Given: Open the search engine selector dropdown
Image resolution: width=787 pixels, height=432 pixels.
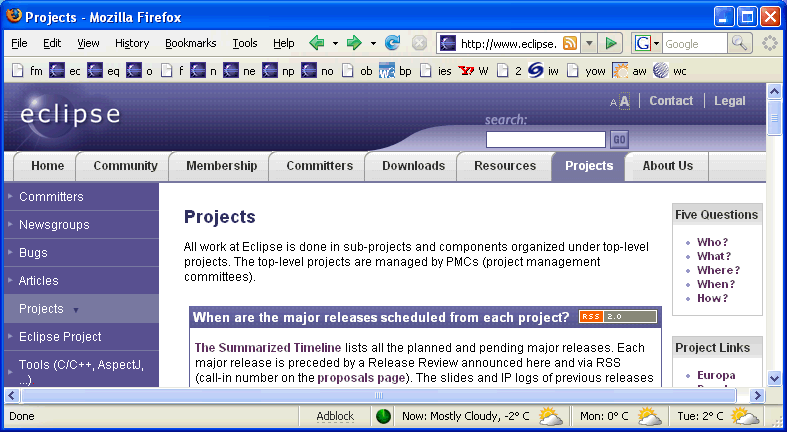Looking at the screenshot, I should (x=656, y=44).
